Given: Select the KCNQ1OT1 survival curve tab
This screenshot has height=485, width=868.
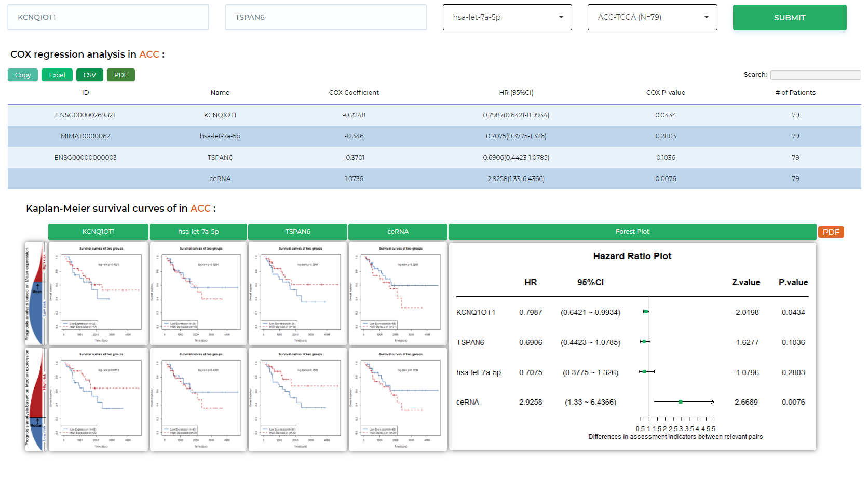Looking at the screenshot, I should [98, 232].
